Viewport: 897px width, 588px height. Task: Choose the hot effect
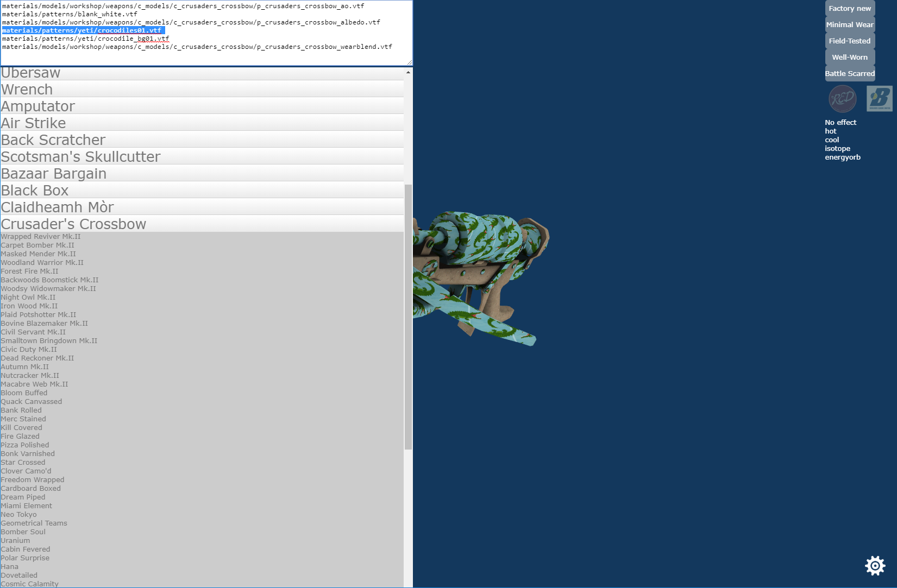(831, 131)
